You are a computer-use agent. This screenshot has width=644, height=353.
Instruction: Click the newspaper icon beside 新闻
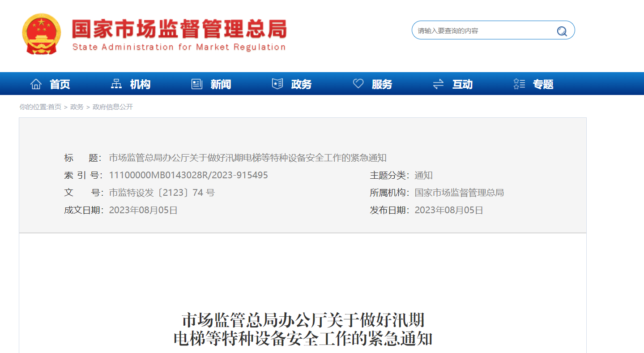coord(197,84)
